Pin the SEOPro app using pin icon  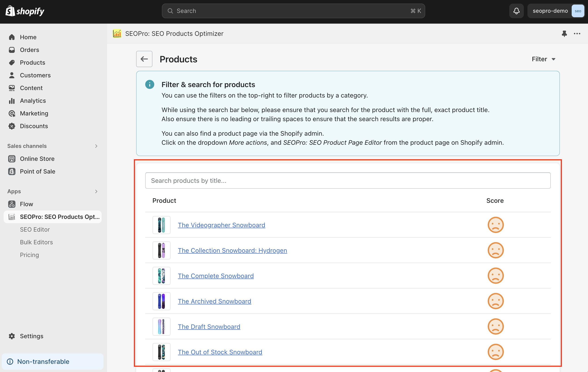(x=564, y=34)
